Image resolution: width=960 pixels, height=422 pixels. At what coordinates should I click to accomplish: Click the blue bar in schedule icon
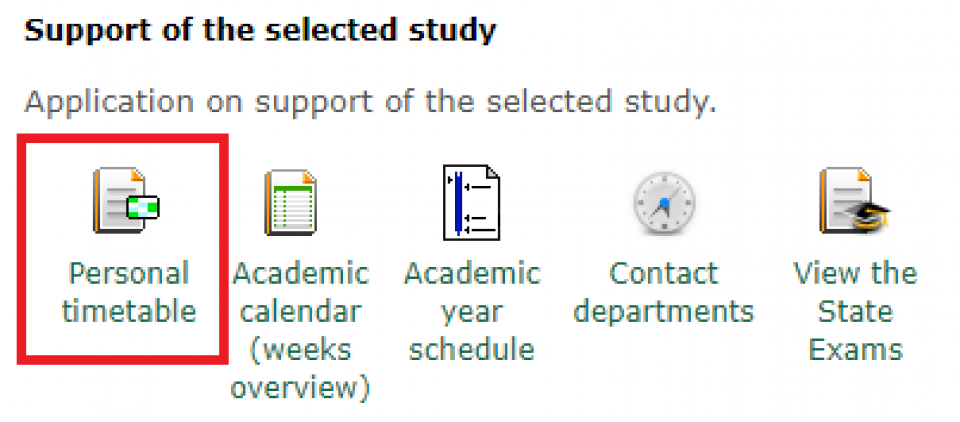457,203
